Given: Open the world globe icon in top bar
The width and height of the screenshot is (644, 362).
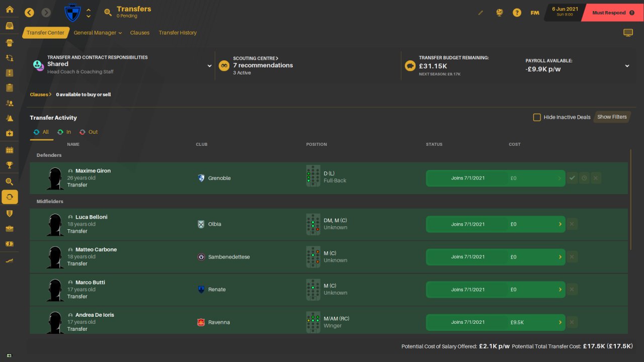Looking at the screenshot, I should (499, 13).
